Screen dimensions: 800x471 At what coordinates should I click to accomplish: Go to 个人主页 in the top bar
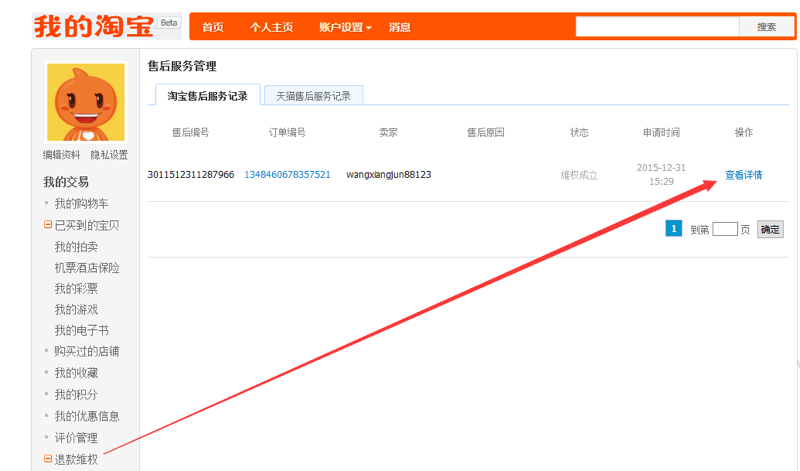(271, 27)
